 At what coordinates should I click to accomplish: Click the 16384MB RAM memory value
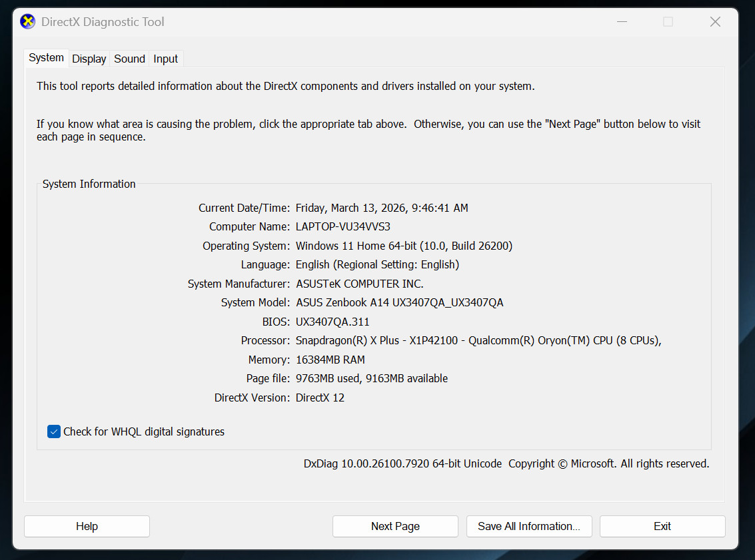click(x=331, y=360)
